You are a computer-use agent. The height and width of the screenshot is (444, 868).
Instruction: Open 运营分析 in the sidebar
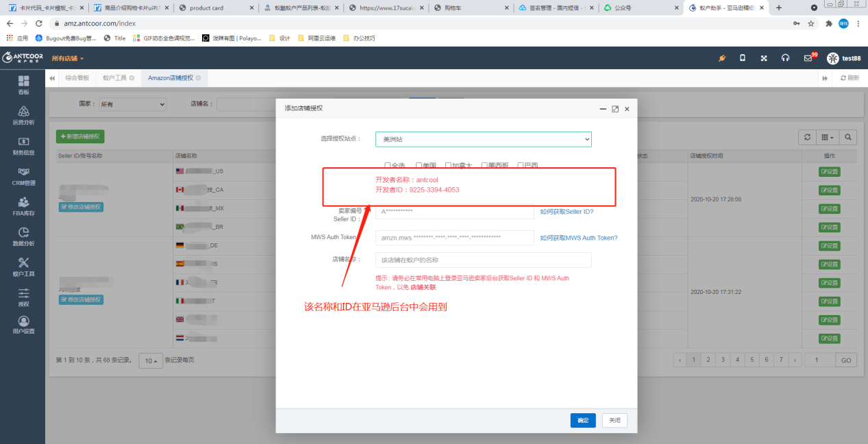pos(23,115)
